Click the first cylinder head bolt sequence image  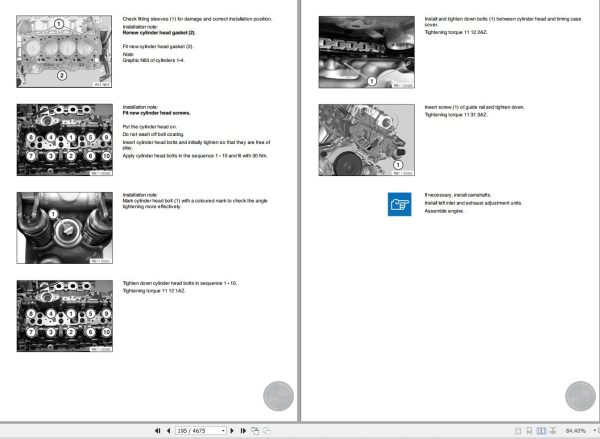[x=65, y=140]
